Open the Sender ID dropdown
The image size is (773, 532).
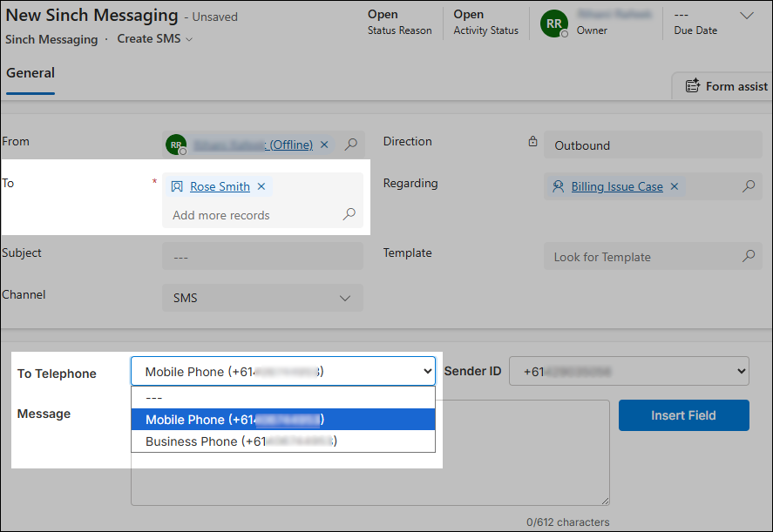(x=629, y=371)
